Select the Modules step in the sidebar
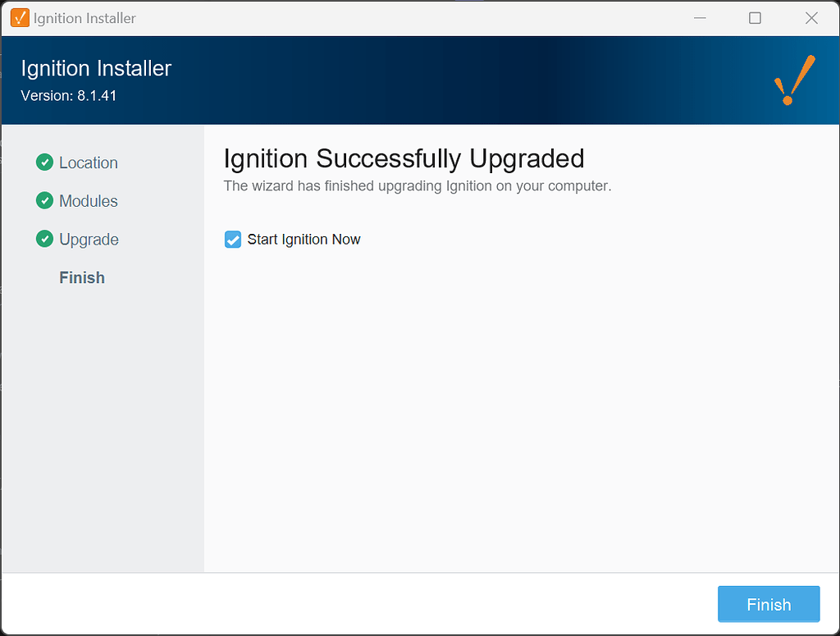 point(89,201)
